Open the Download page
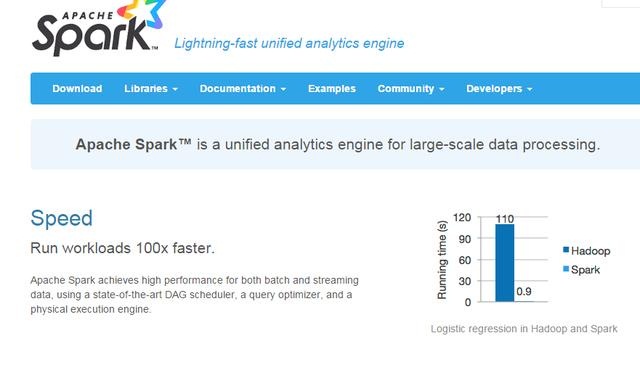The width and height of the screenshot is (640, 370). pos(77,89)
